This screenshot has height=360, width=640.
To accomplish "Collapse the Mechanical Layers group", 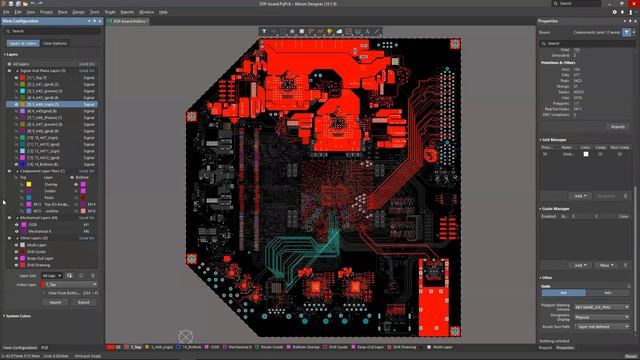I will [x=17, y=218].
